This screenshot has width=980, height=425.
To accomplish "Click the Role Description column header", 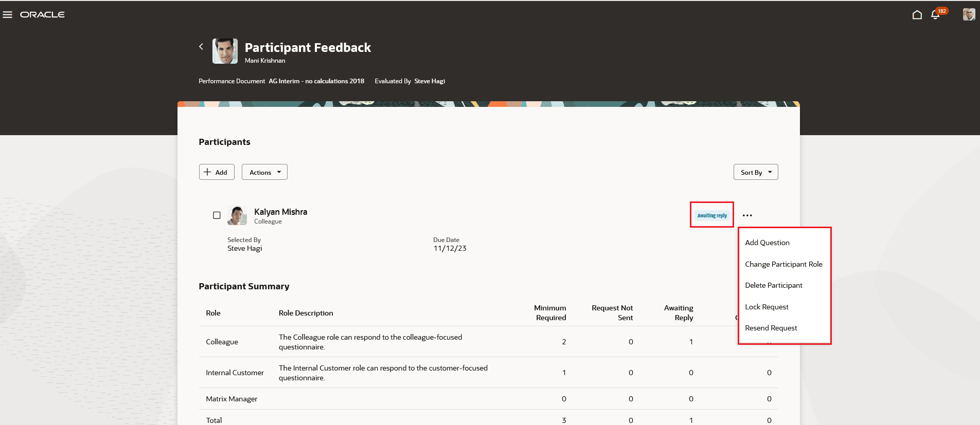I will 306,313.
